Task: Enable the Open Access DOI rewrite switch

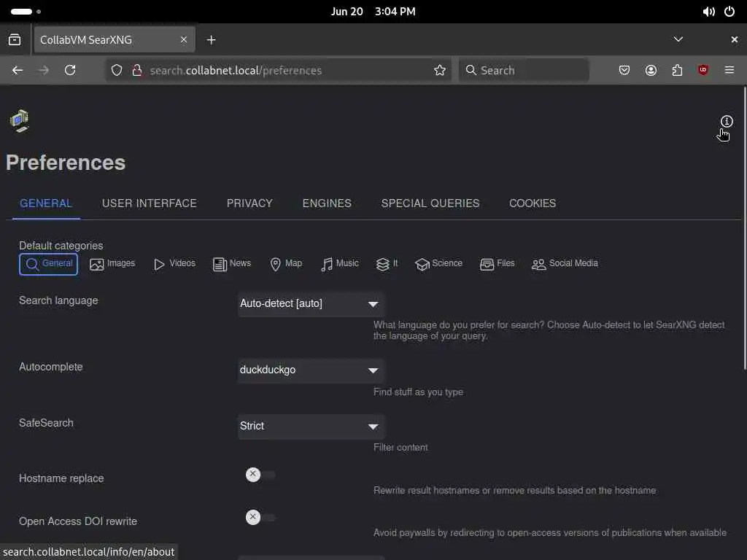Action: pos(260,517)
